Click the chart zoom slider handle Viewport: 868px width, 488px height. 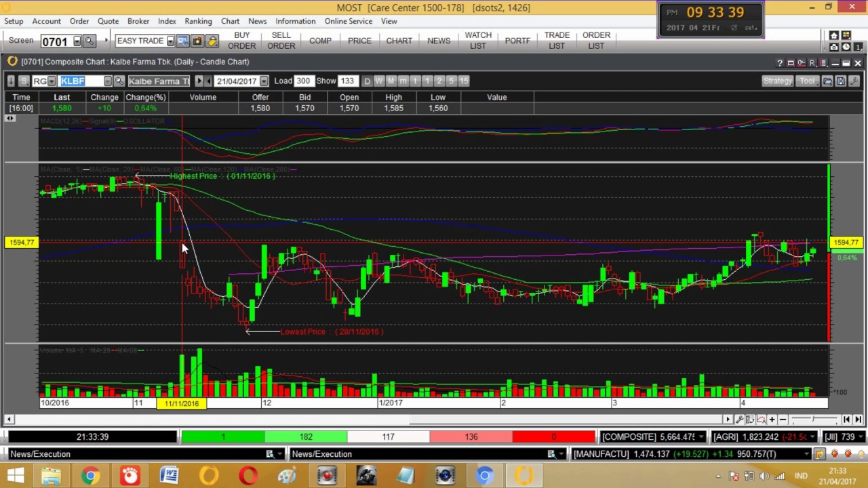coord(813,419)
